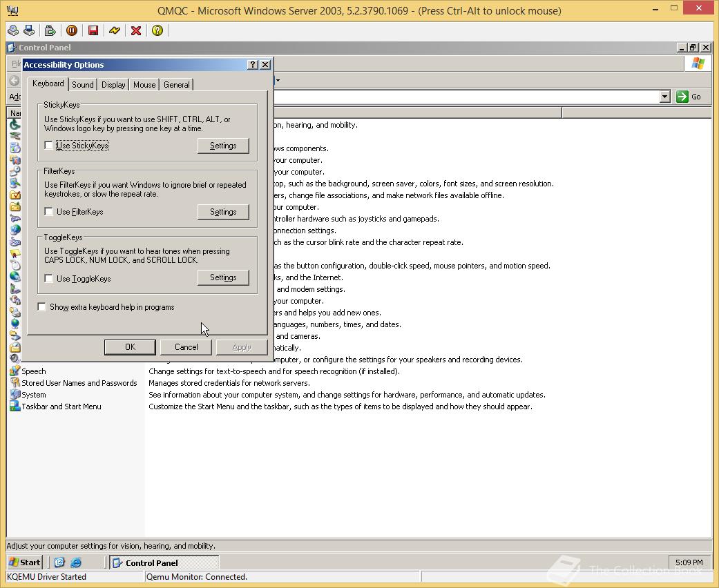Image resolution: width=719 pixels, height=588 pixels.
Task: Open ToggleKeys Settings button
Action: (223, 277)
